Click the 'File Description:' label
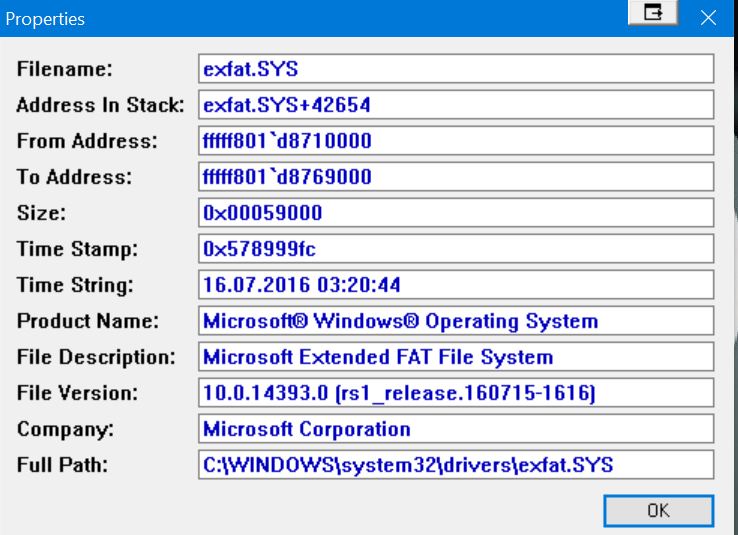 pos(96,357)
